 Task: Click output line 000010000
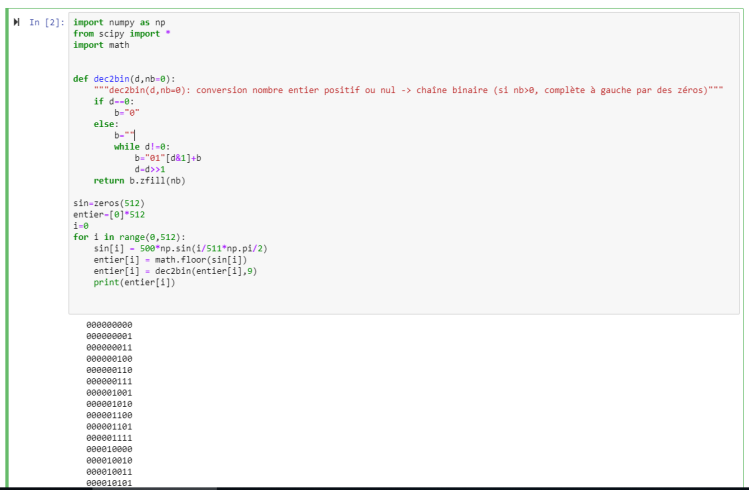(x=109, y=449)
